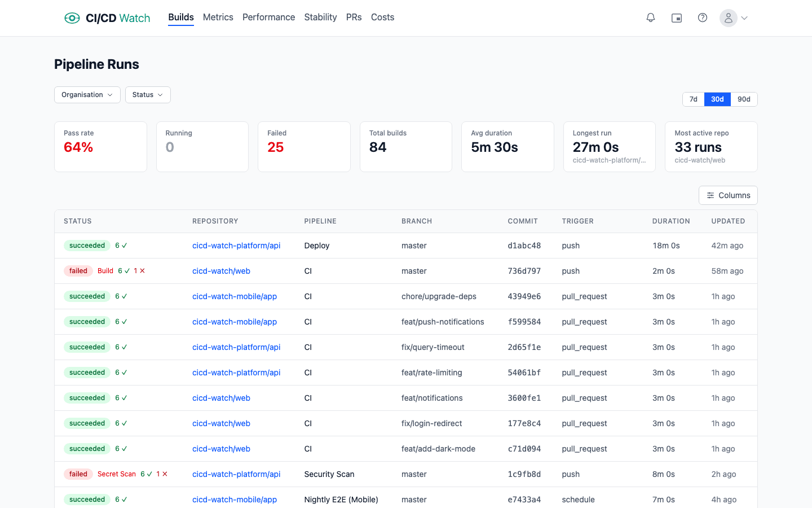
Task: Open the Organisation filter dropdown
Action: (87, 94)
